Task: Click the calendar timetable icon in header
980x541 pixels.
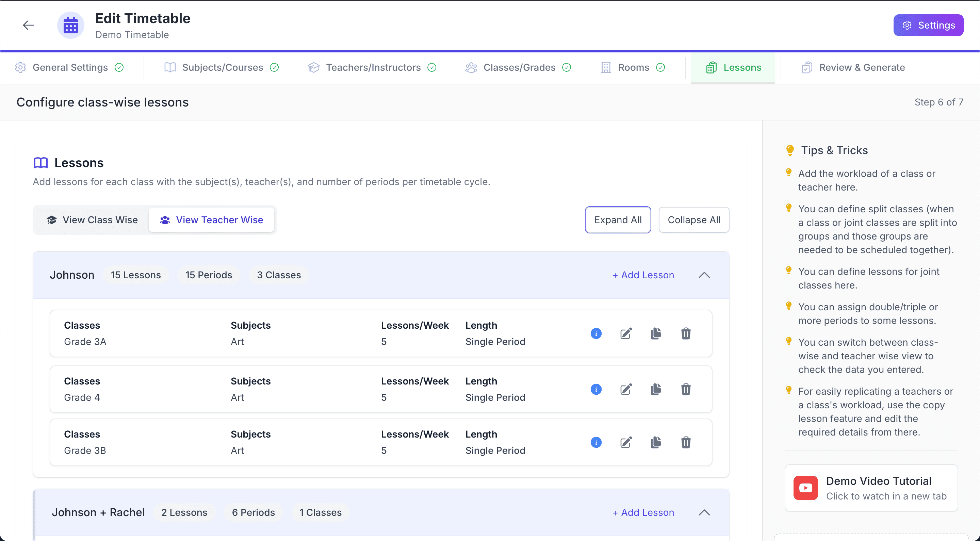Action: coord(71,26)
